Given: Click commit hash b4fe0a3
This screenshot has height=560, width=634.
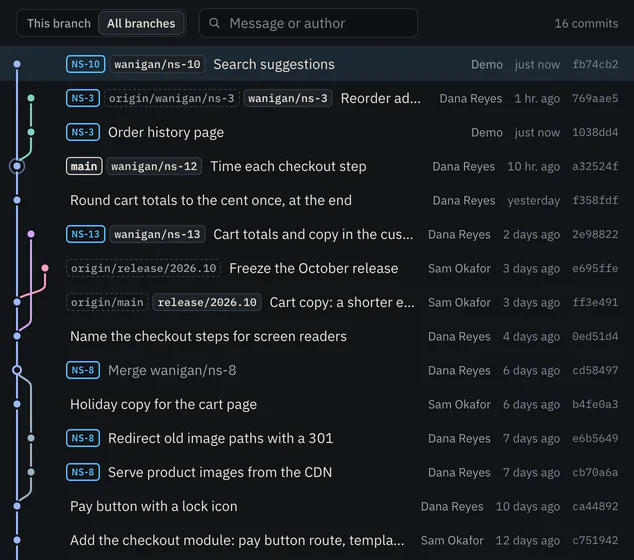Looking at the screenshot, I should click(x=595, y=404).
